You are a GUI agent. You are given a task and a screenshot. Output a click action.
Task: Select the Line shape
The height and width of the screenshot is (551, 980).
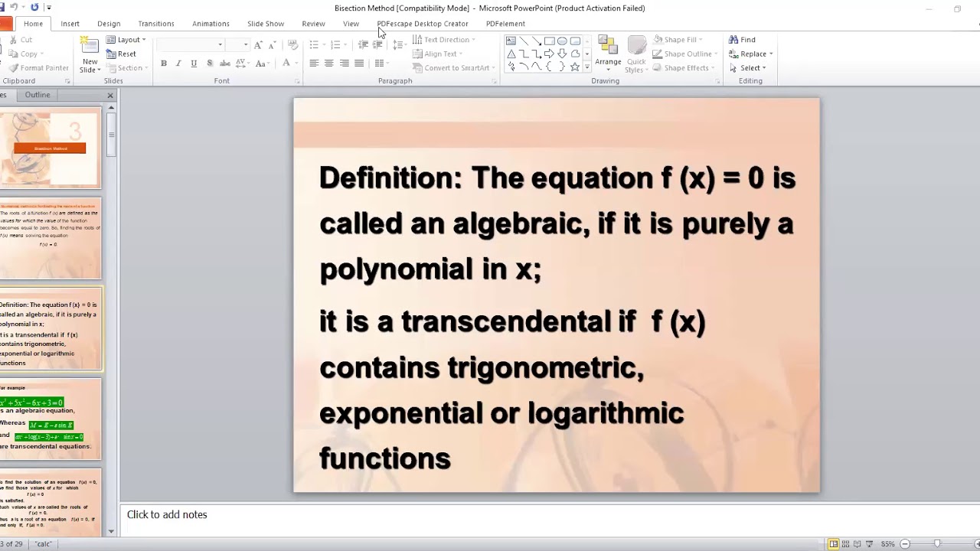pyautogui.click(x=524, y=41)
